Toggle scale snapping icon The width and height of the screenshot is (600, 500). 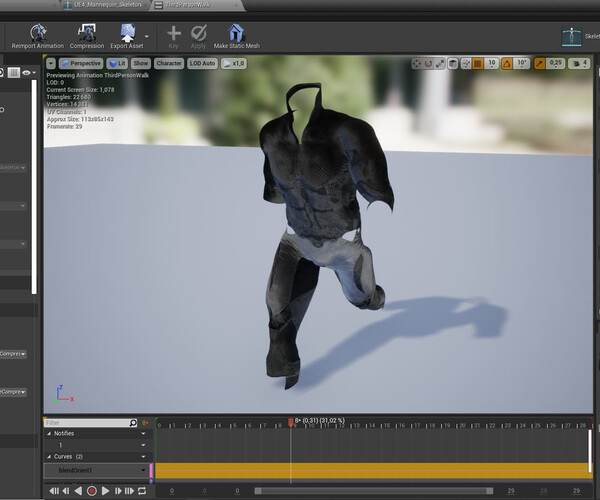(540, 64)
